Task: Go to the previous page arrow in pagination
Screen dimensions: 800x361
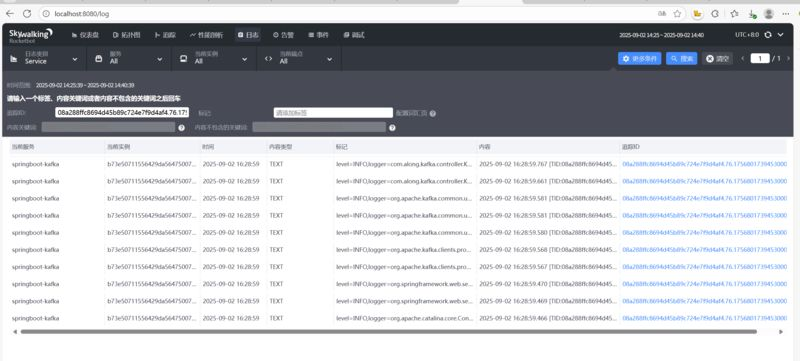Action: 743,59
